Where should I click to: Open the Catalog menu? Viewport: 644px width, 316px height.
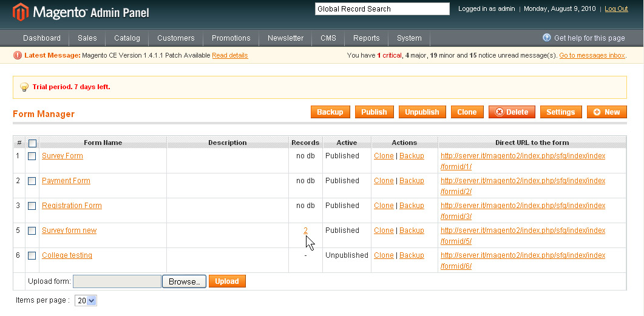click(x=127, y=38)
